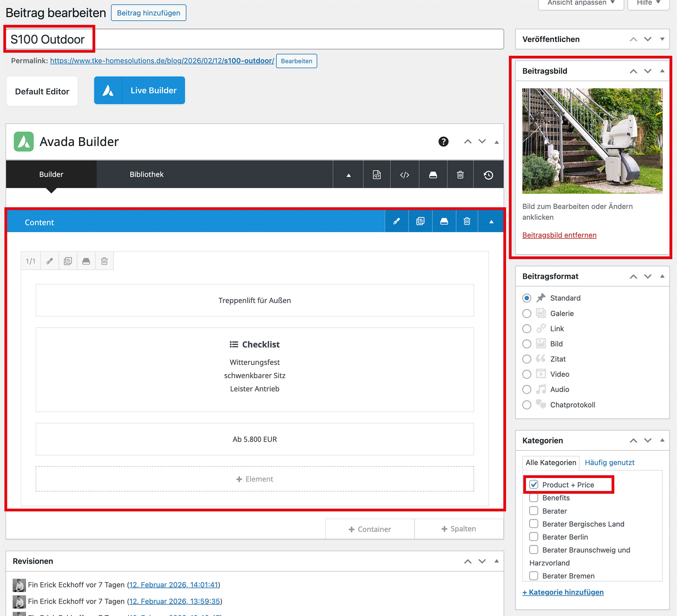Toggle the code view icon in builder toolbar

pyautogui.click(x=405, y=175)
